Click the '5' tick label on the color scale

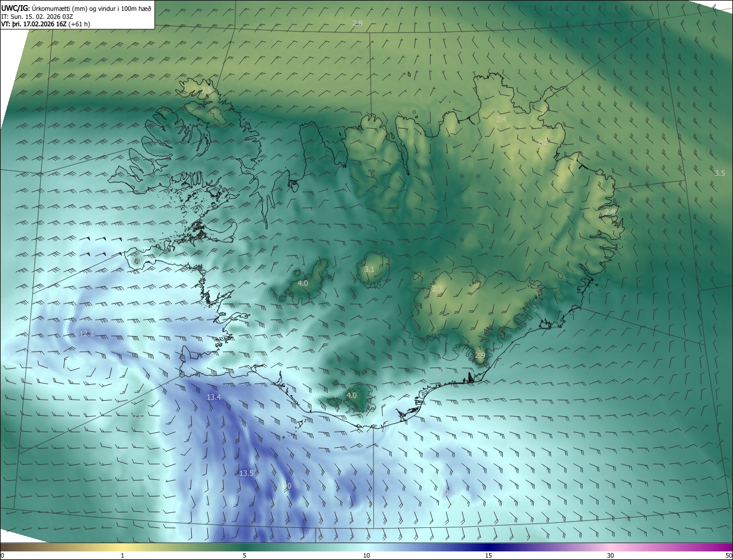245,556
